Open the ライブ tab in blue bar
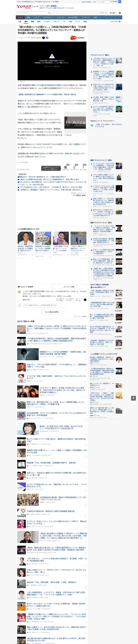Screen dimensions: 138x644 37,17
